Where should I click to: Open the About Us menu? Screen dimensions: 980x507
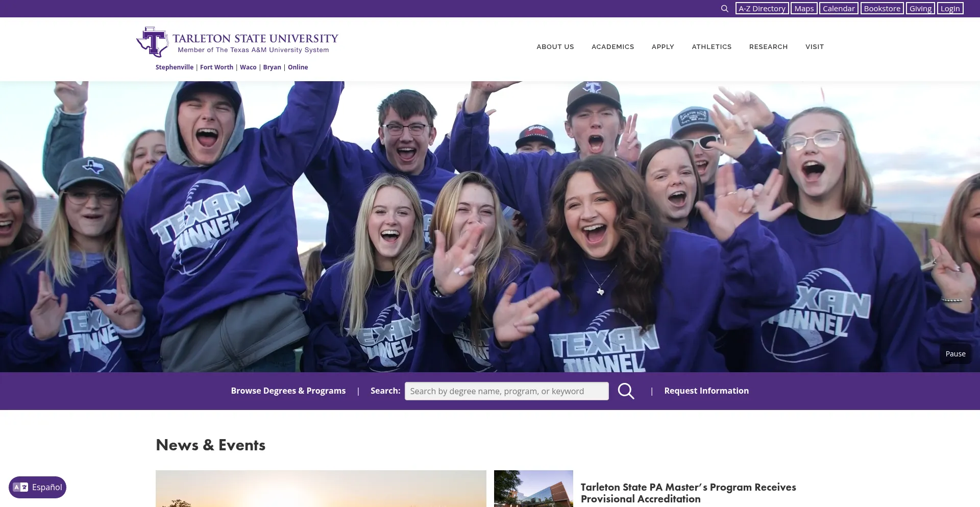(x=555, y=46)
